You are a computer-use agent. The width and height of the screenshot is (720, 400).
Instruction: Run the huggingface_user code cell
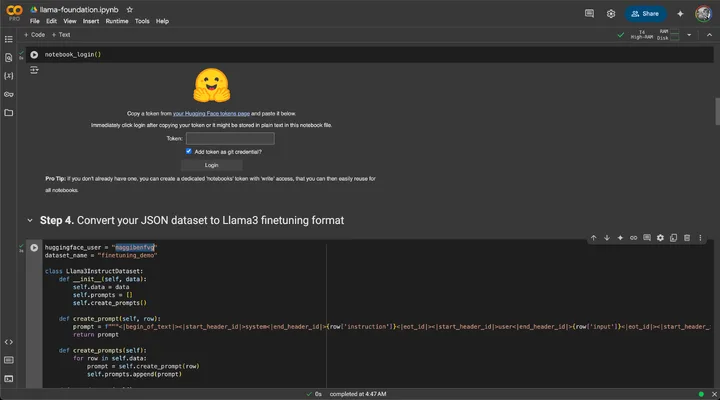tap(34, 248)
